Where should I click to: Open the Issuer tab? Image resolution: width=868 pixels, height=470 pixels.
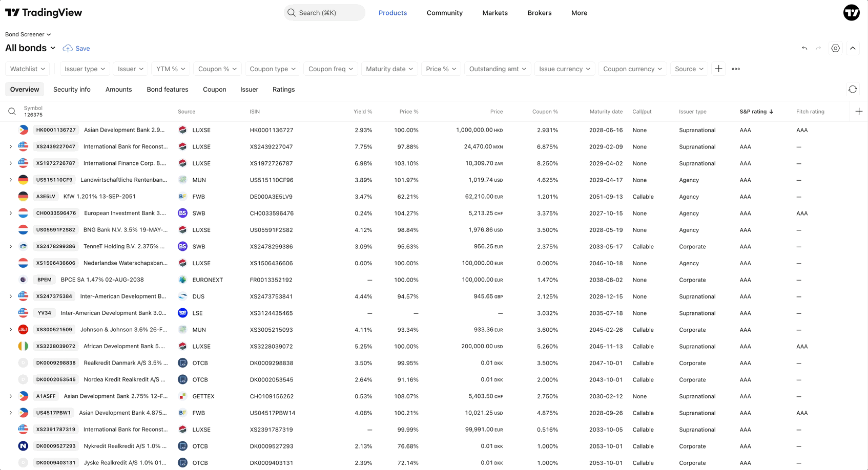click(x=249, y=89)
